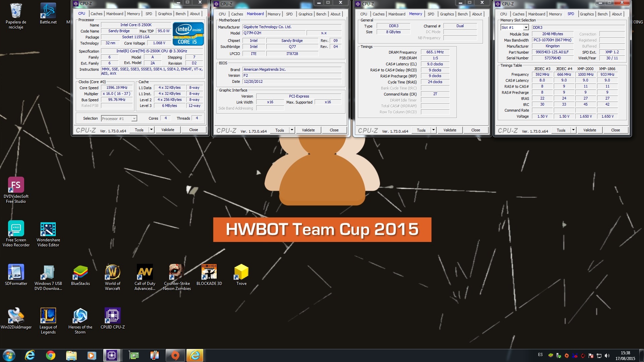Open About tab in Mainboard window
Image resolution: width=644 pixels, height=362 pixels.
tap(335, 14)
